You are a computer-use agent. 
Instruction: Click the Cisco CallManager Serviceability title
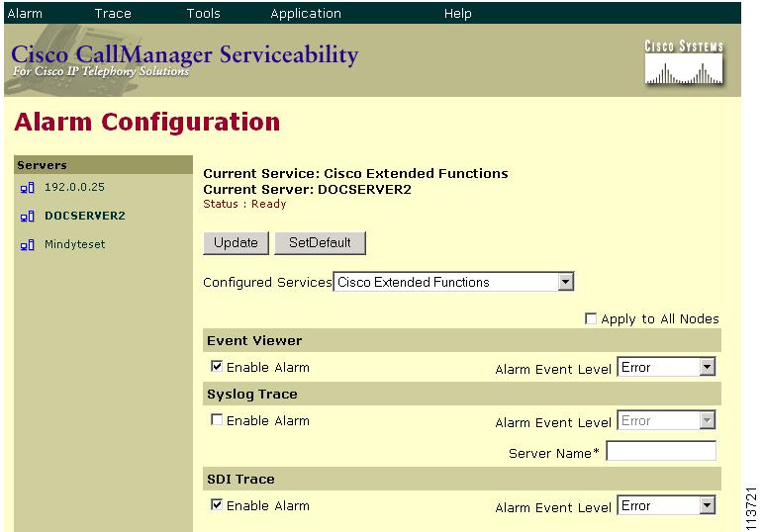click(185, 54)
